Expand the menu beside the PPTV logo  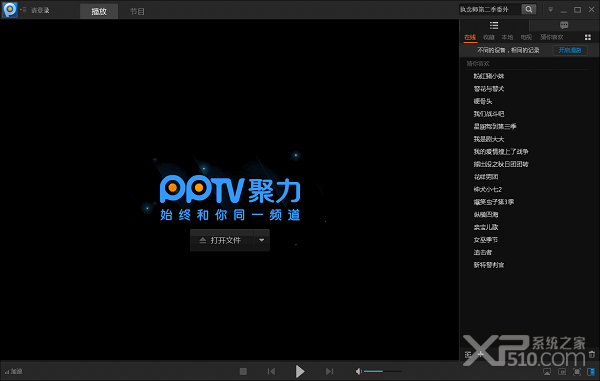pyautogui.click(x=23, y=10)
